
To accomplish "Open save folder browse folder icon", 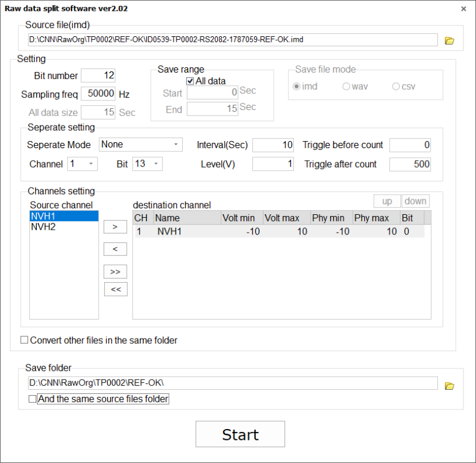I will coord(449,386).
